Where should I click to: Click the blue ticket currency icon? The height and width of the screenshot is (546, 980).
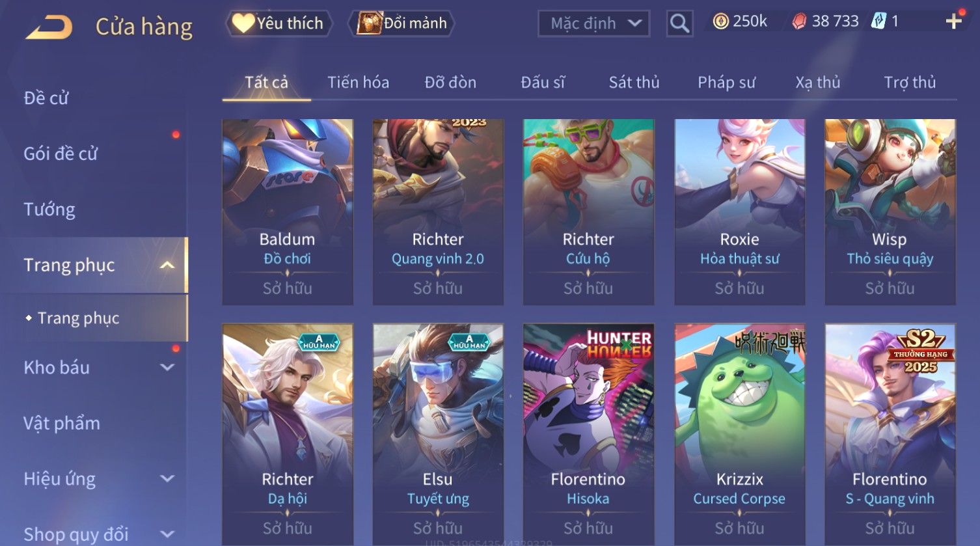coord(878,21)
